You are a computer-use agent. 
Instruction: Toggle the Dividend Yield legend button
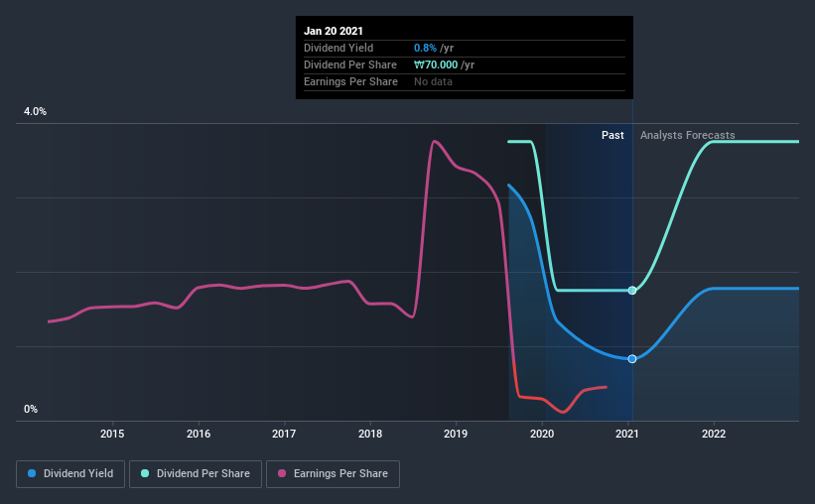(x=70, y=474)
